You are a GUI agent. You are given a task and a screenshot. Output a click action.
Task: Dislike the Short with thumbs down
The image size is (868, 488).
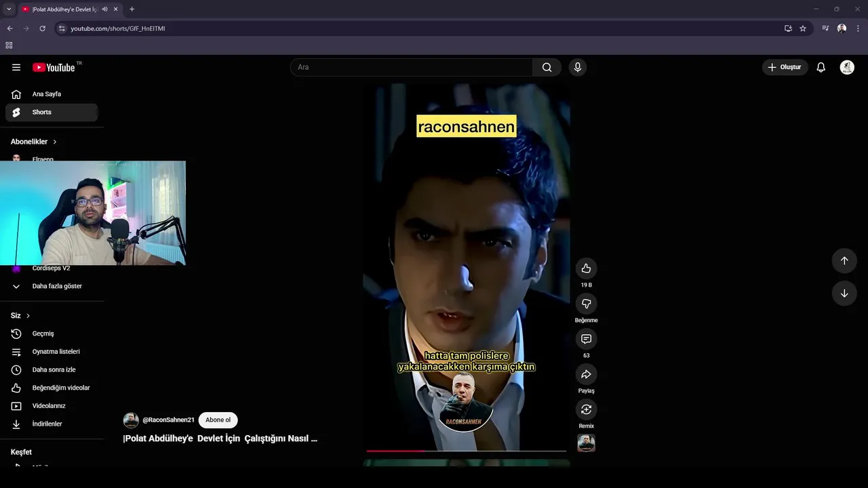586,304
